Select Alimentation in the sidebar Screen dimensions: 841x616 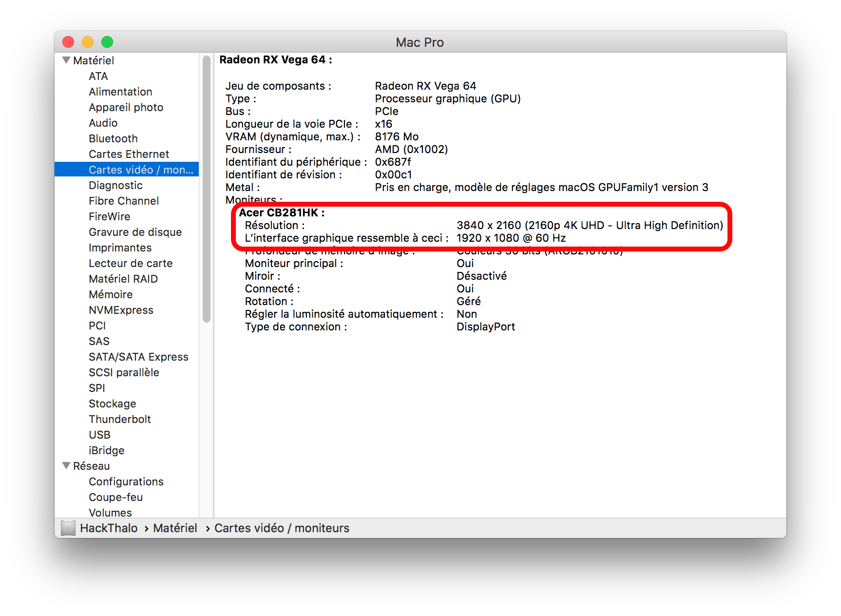pyautogui.click(x=120, y=92)
